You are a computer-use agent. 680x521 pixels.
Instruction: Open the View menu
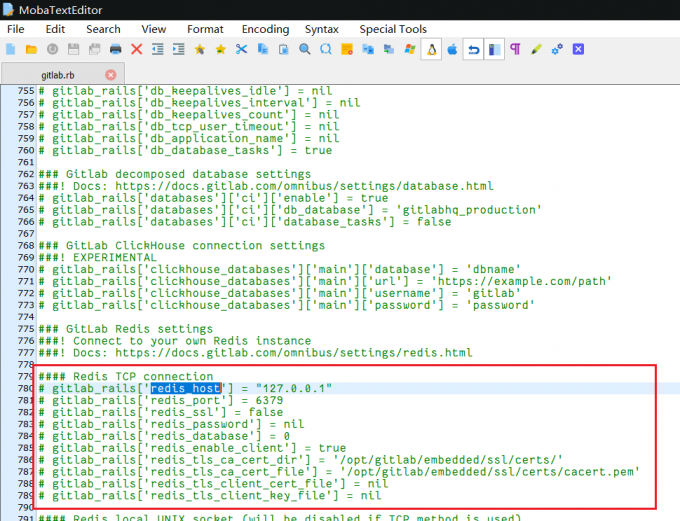point(154,29)
